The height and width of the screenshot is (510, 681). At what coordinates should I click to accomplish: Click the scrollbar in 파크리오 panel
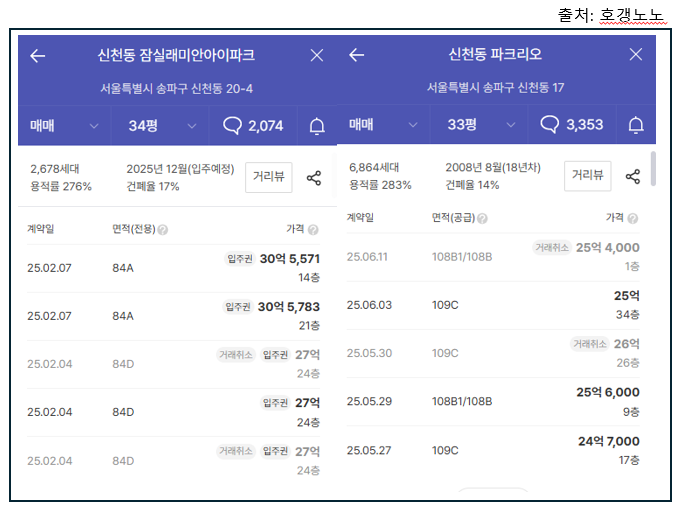[653, 169]
